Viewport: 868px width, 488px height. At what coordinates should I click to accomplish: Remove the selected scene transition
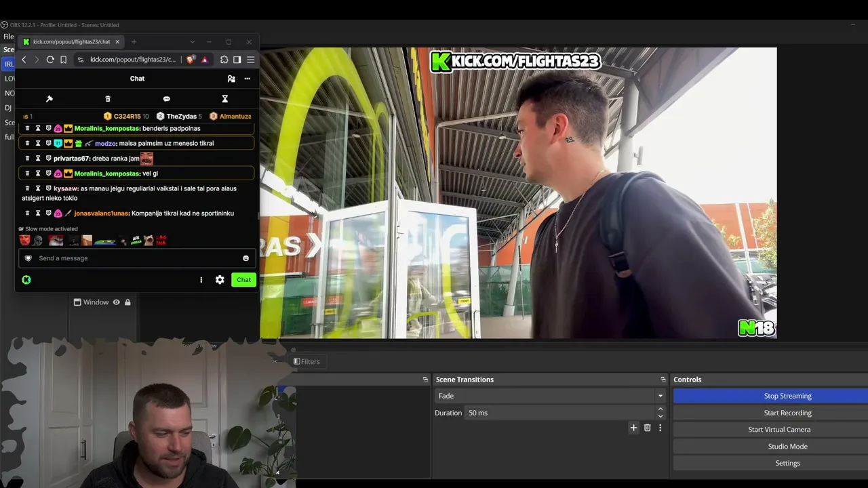pyautogui.click(x=647, y=428)
